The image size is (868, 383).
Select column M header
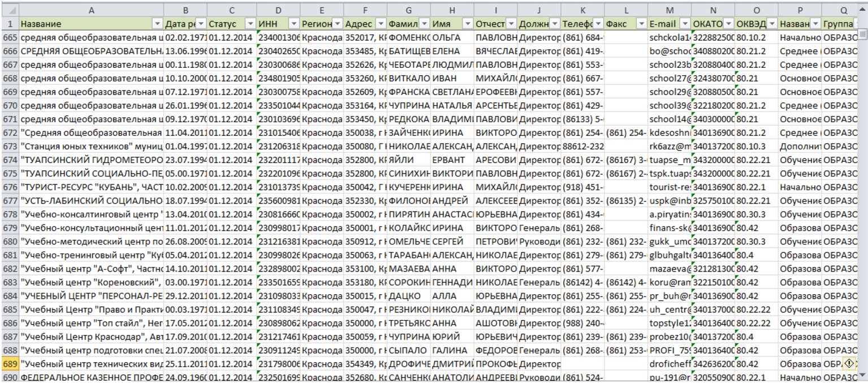(x=670, y=11)
